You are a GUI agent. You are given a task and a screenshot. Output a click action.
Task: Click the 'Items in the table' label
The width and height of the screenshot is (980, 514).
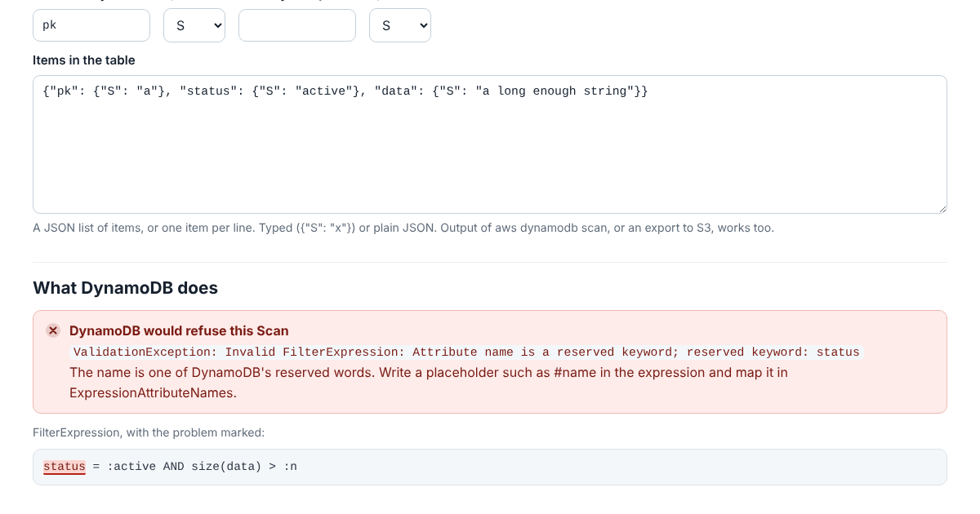click(84, 60)
